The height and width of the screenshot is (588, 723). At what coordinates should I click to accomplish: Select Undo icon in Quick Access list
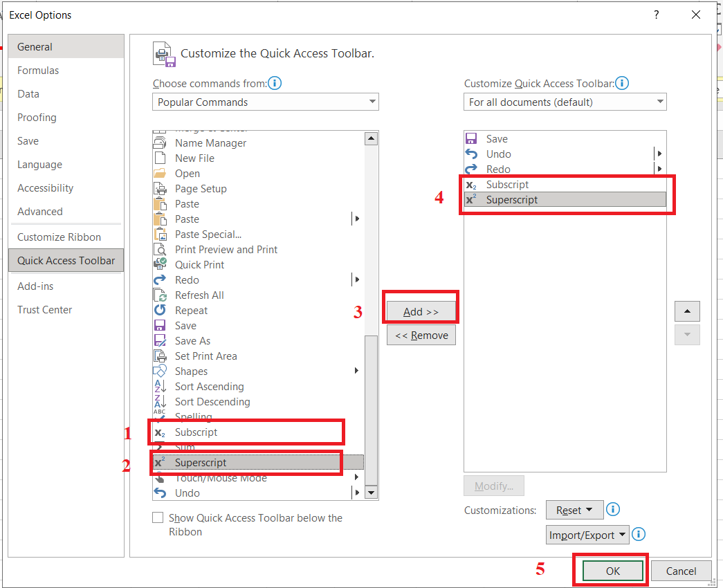point(471,154)
